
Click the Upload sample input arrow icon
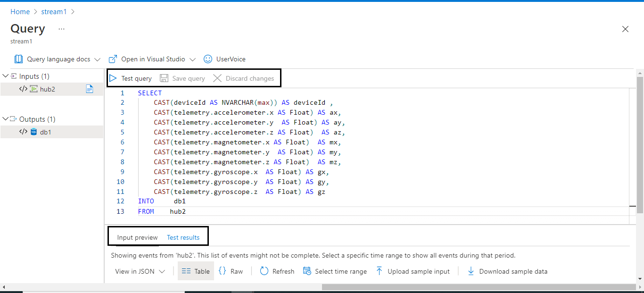pos(380,271)
